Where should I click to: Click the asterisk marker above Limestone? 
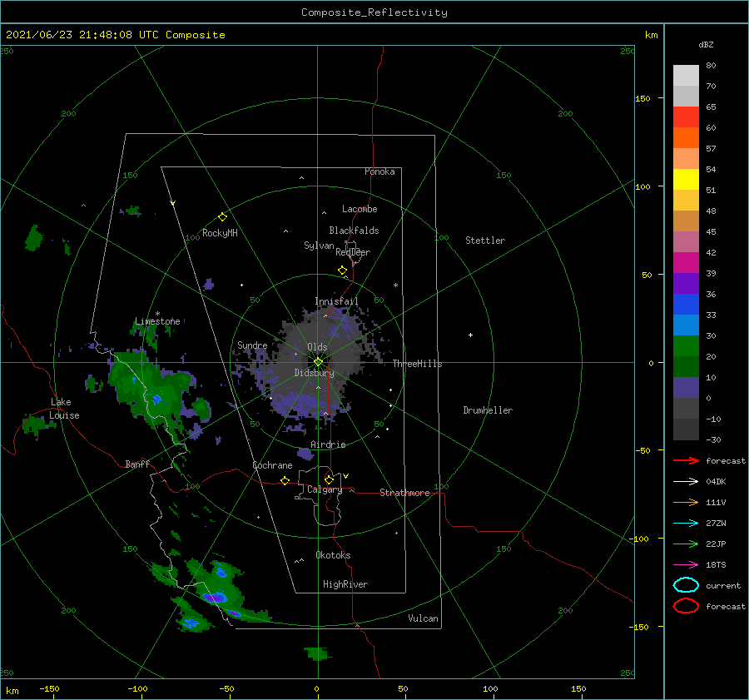(157, 314)
